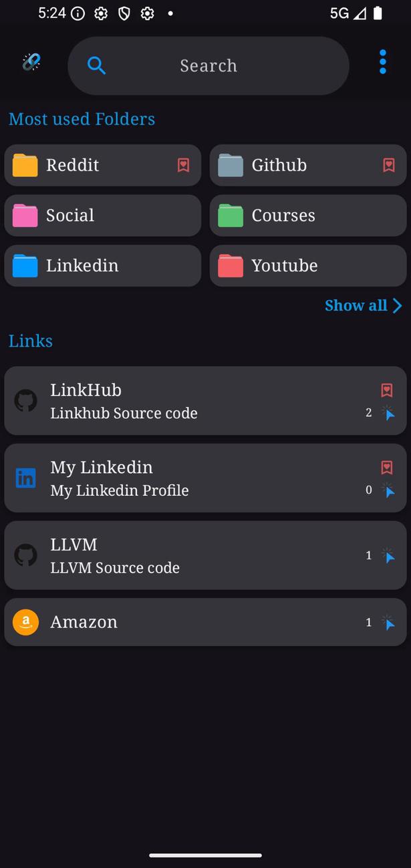Tap the LinkHub chain logo

[31, 61]
